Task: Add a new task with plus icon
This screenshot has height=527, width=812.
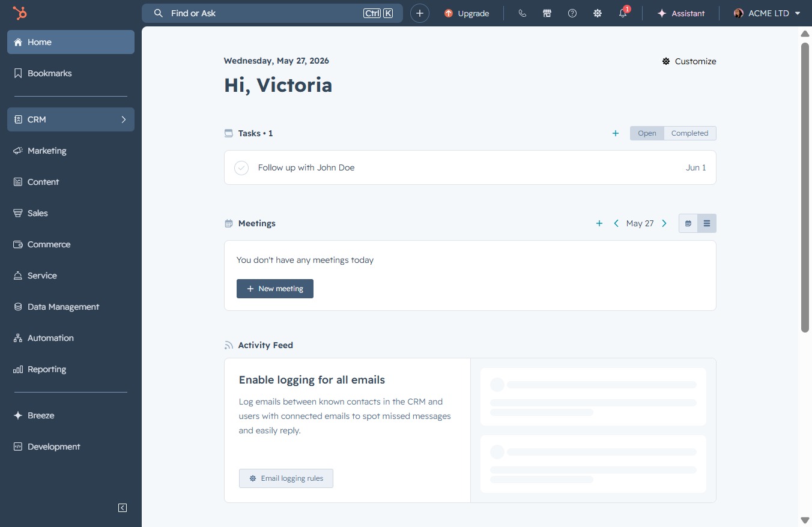Action: 616,133
